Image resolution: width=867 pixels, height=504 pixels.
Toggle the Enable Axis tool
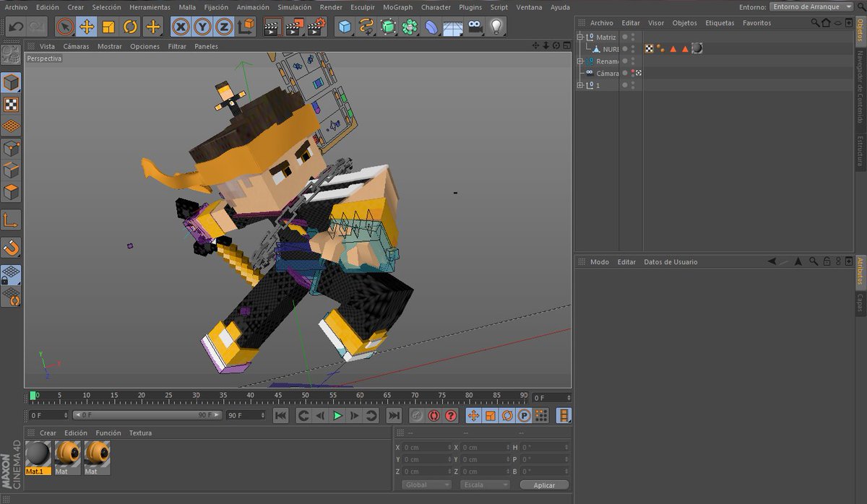pos(11,220)
